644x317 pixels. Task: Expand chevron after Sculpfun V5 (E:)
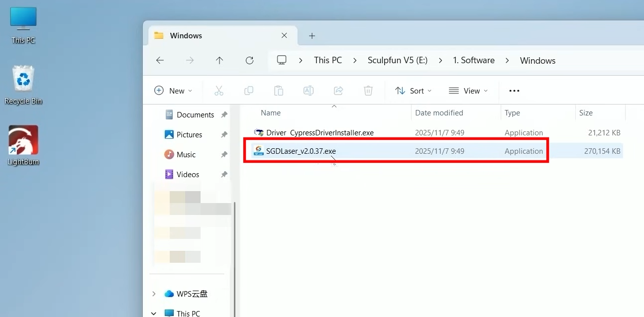pos(440,60)
